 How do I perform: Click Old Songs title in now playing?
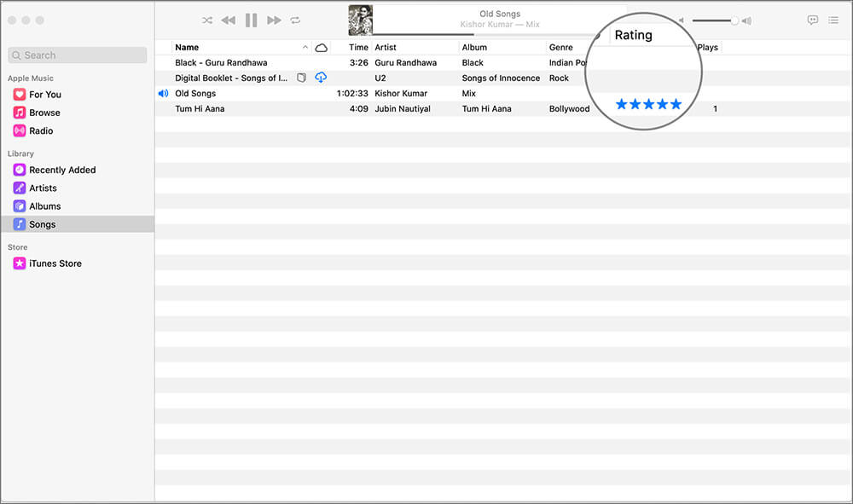coord(499,14)
